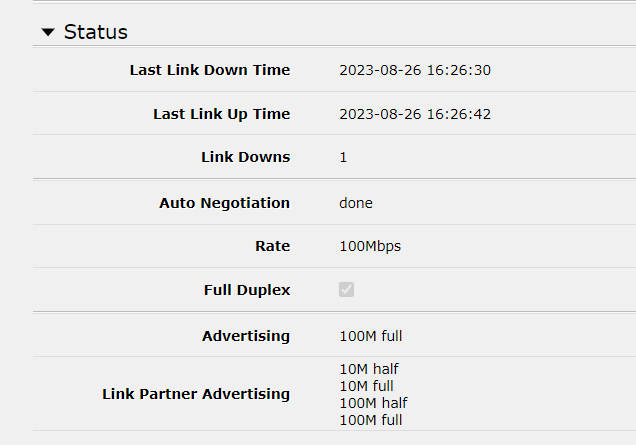Select the Auto Negotiation value done
The height and width of the screenshot is (445, 636).
point(356,203)
